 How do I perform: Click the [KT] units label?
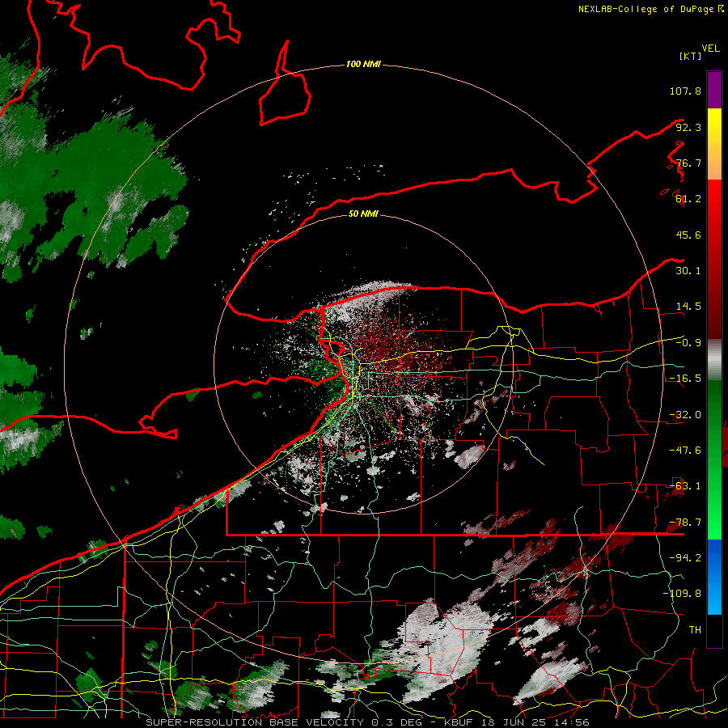(690, 56)
